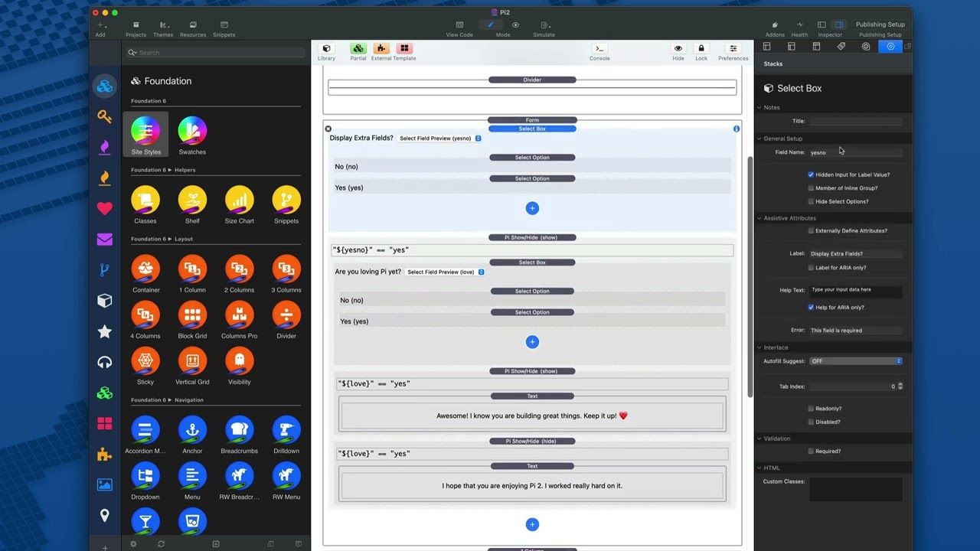Screen dimensions: 980x551
Task: Open the Inspector panel
Action: tap(830, 29)
